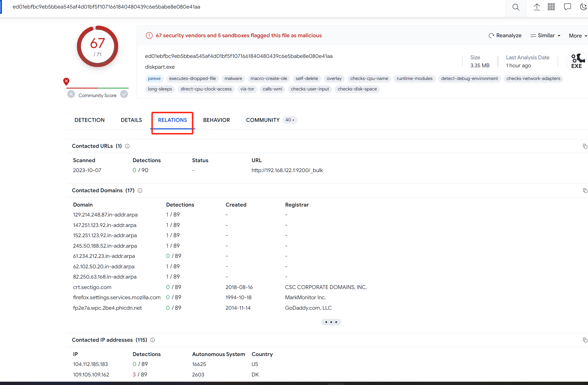Expand the More dropdown menu
This screenshot has height=385, width=588.
tap(578, 36)
